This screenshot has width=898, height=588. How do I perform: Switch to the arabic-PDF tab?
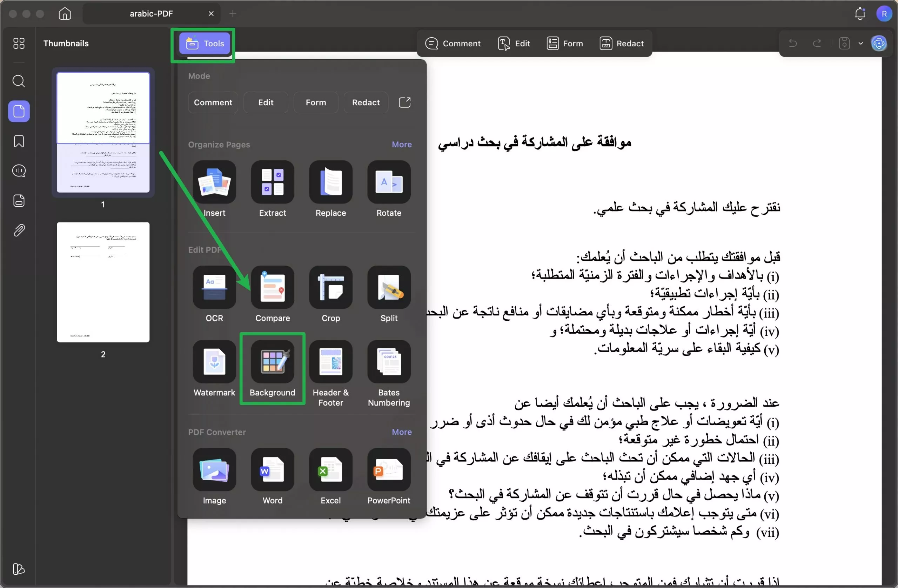150,13
